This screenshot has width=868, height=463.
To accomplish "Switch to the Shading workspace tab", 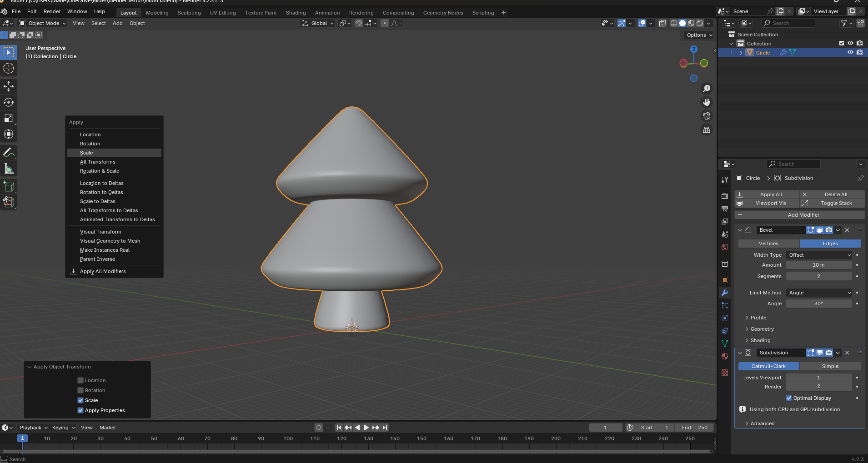I will click(296, 13).
